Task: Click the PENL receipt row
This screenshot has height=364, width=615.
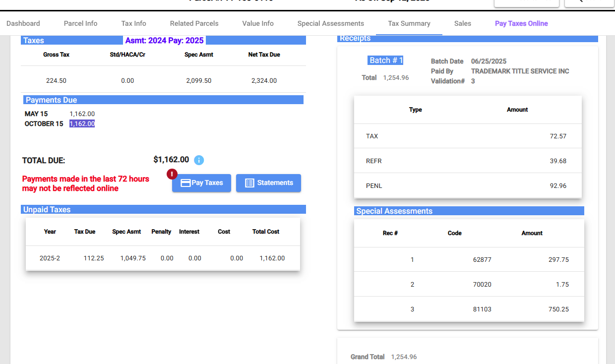Action: point(467,185)
